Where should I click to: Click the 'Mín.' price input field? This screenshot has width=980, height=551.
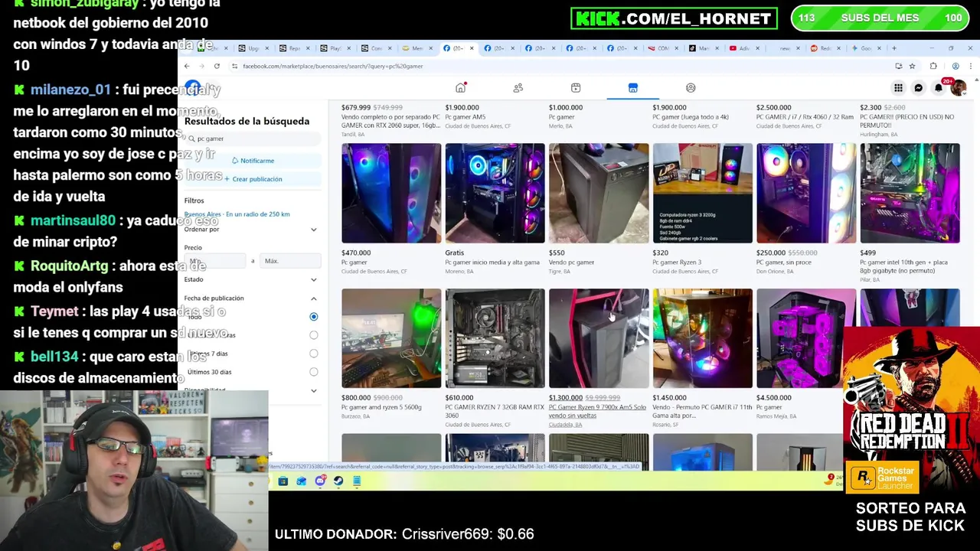click(x=215, y=261)
